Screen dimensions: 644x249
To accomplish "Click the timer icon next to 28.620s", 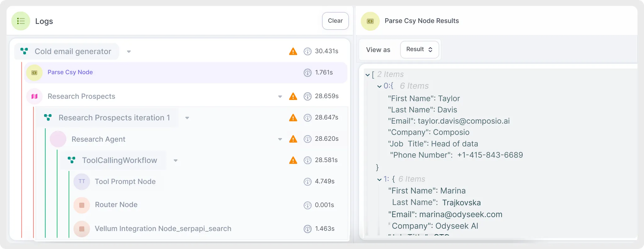I will pyautogui.click(x=308, y=139).
